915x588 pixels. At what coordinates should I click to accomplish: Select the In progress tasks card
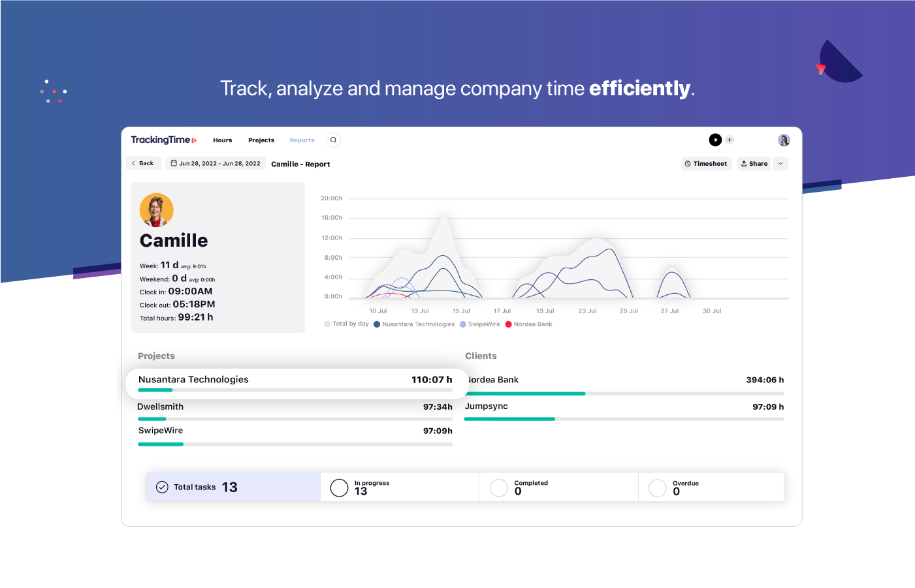coord(398,487)
